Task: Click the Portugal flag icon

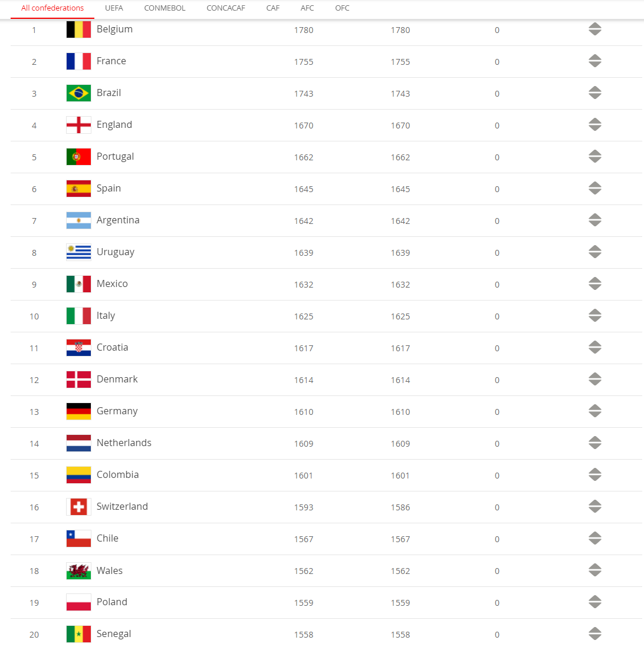Action: pos(78,157)
